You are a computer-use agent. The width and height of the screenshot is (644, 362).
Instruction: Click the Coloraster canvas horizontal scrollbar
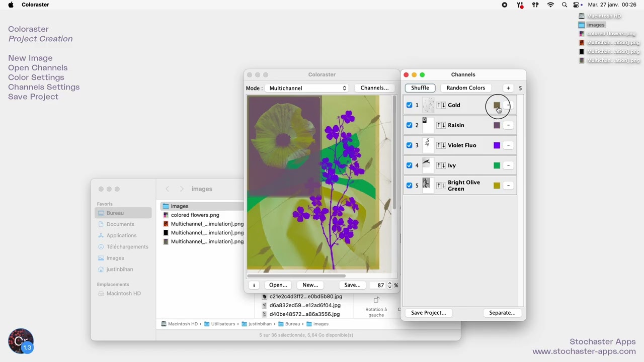click(296, 276)
